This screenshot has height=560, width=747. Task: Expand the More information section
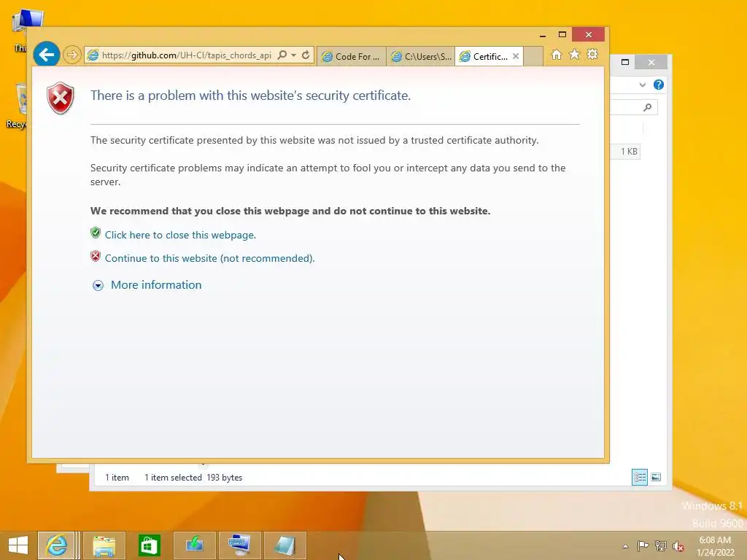coord(156,285)
